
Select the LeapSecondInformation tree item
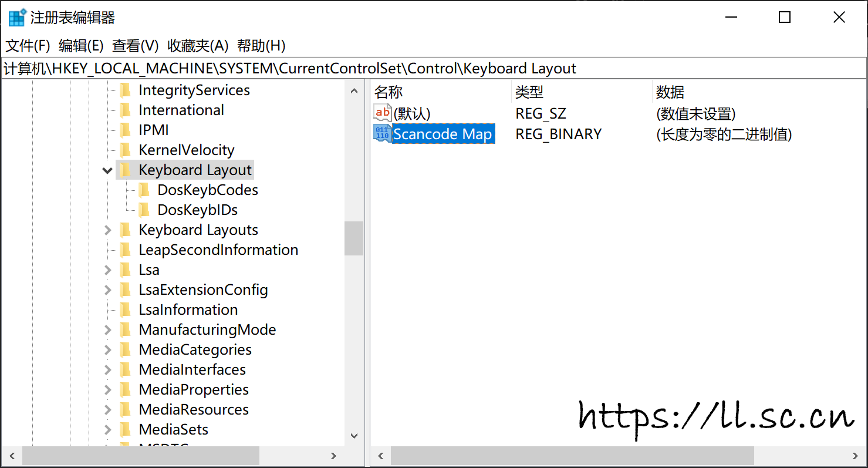tap(218, 250)
